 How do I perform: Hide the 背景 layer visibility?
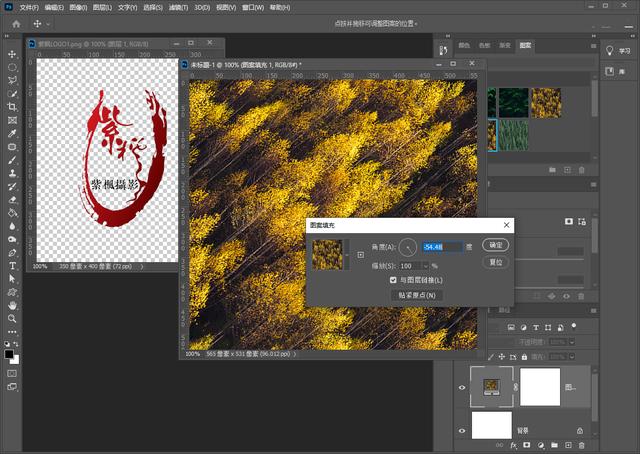(462, 430)
